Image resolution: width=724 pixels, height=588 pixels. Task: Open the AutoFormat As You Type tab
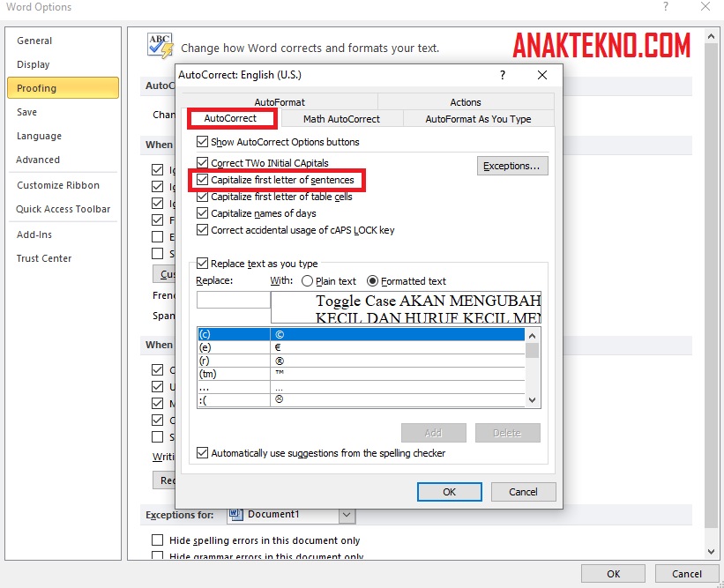[478, 119]
